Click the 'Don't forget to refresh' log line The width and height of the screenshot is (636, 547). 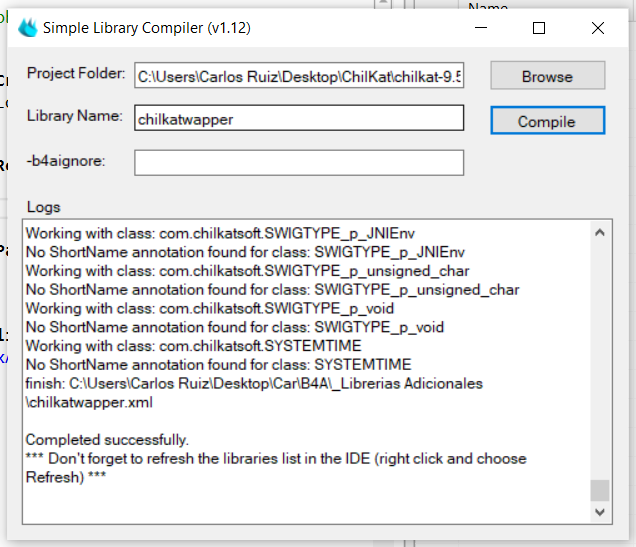tap(276, 459)
